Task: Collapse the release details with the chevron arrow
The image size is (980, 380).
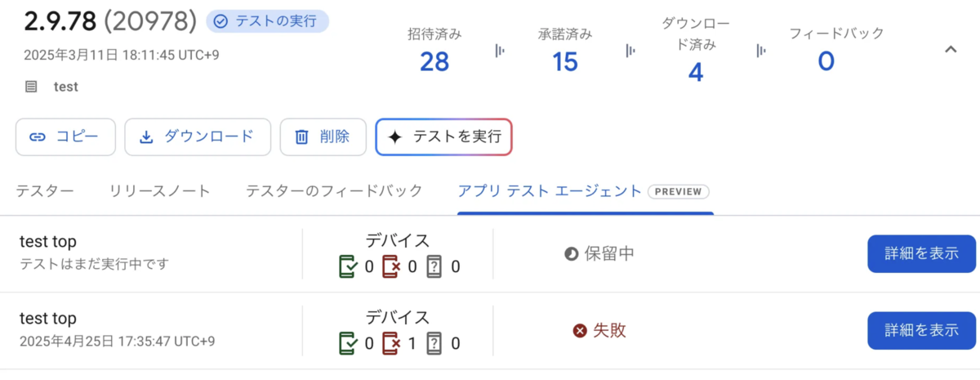Action: 950,50
